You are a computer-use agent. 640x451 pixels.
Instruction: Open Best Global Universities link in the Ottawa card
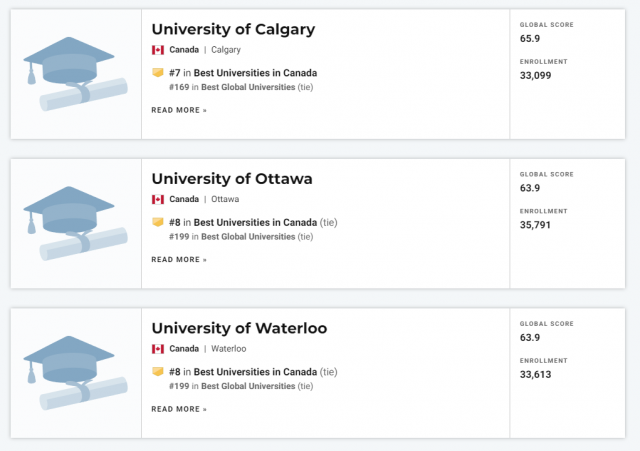[x=248, y=237]
